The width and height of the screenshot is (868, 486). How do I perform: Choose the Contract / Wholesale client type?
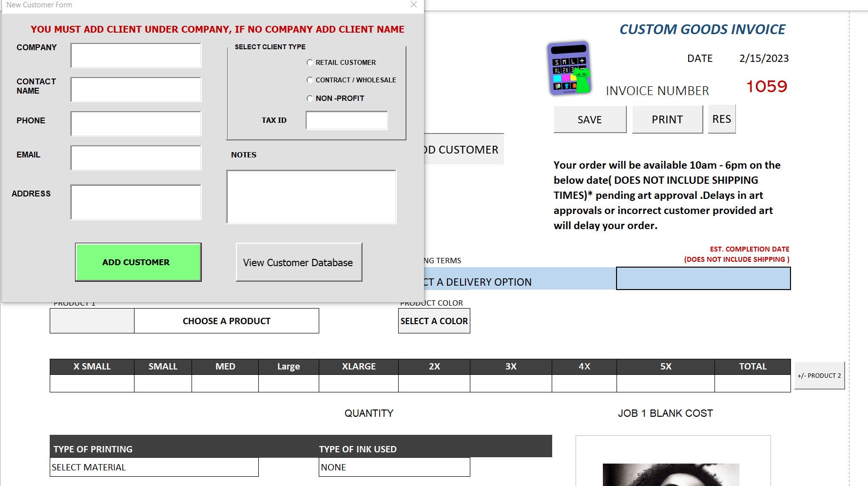click(310, 79)
